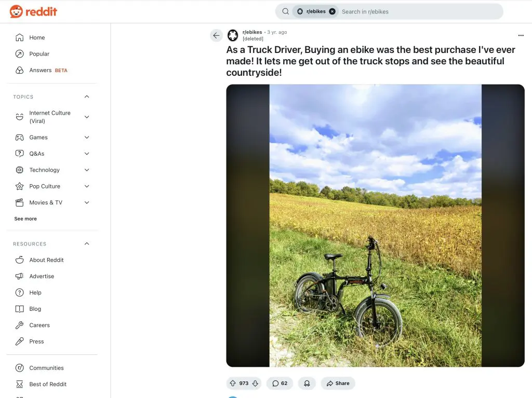Type in the Search in r/ebikes field
This screenshot has height=398, width=532.
coord(416,11)
